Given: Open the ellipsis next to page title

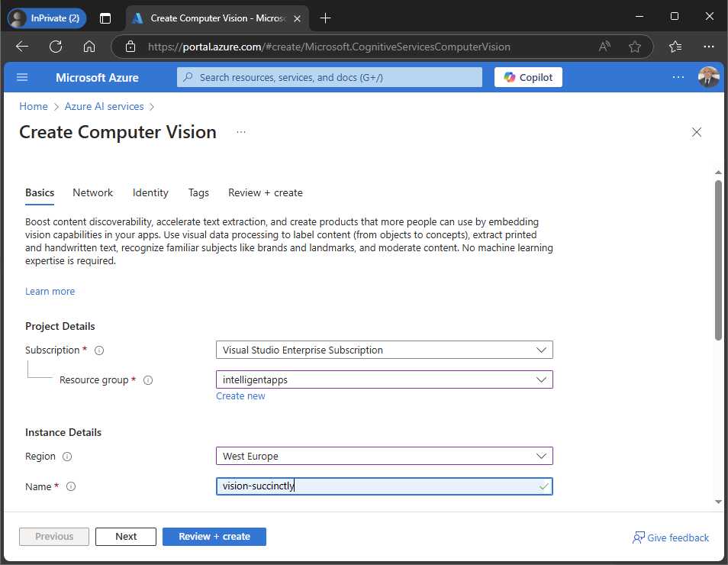Looking at the screenshot, I should tap(241, 132).
